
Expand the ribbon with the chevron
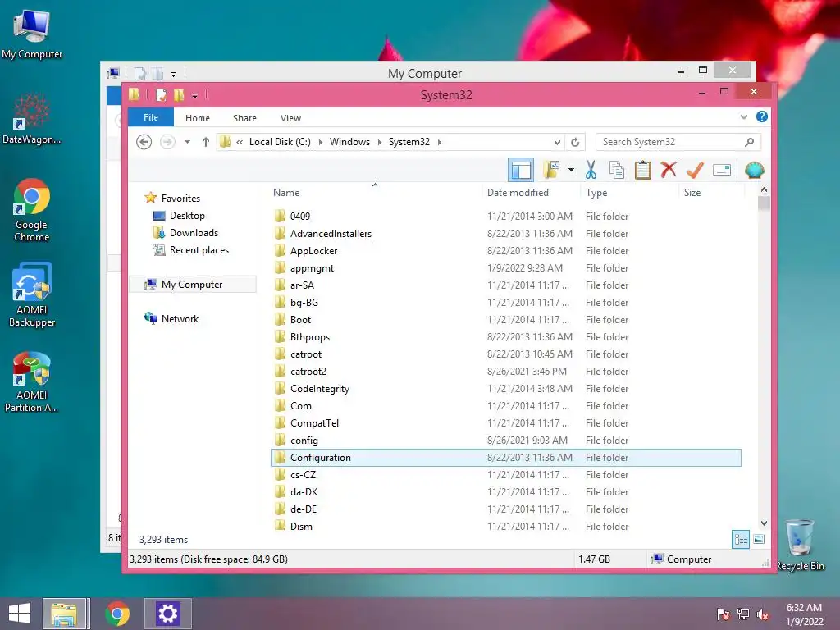point(743,116)
